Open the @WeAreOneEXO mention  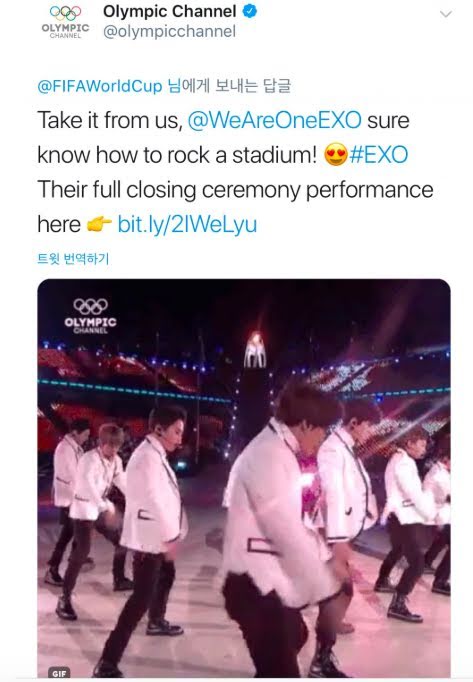pos(274,120)
